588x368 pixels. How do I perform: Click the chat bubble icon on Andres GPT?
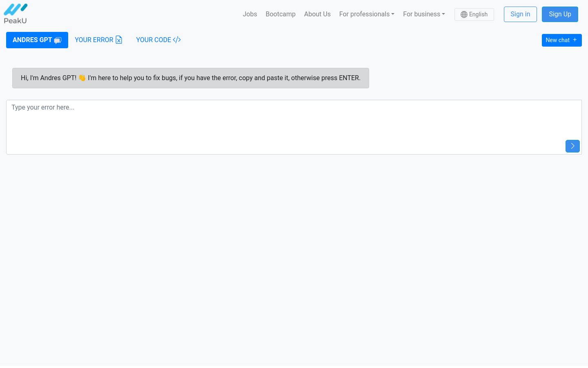point(58,40)
